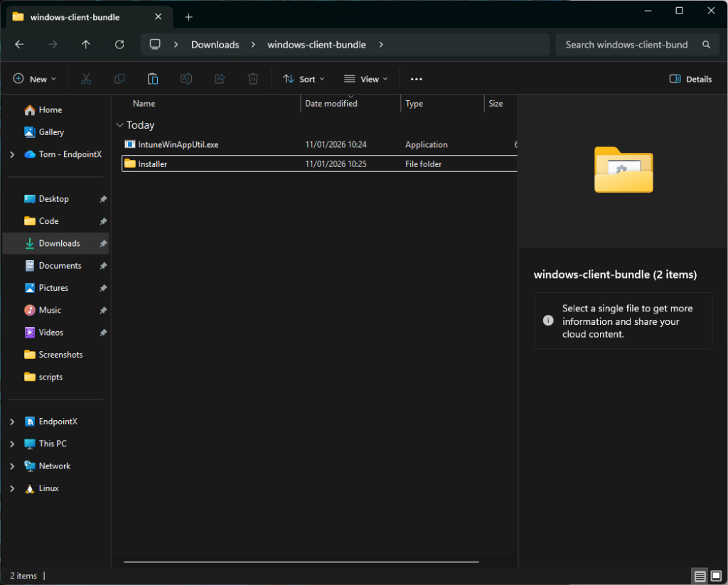Image resolution: width=728 pixels, height=585 pixels.
Task: Click the Delete trash icon
Action: (253, 79)
